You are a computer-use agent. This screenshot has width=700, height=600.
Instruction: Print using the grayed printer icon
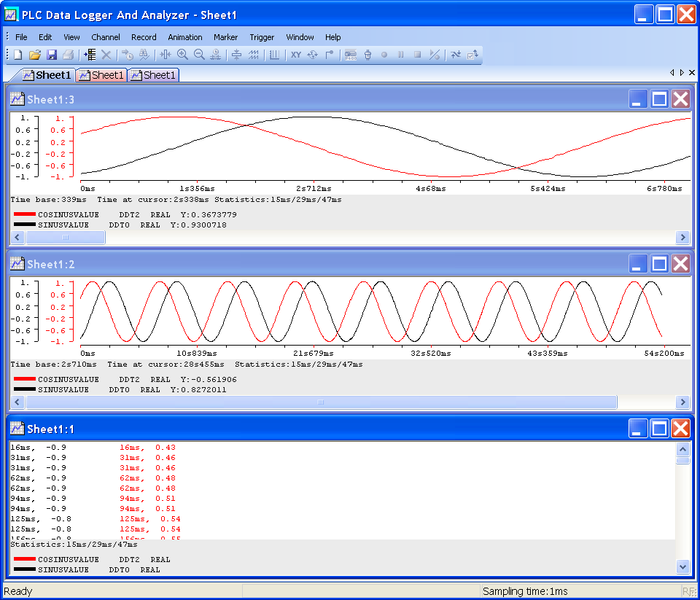69,55
